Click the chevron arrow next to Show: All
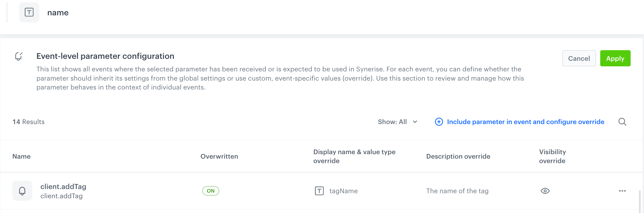This screenshot has width=644, height=213. (415, 122)
